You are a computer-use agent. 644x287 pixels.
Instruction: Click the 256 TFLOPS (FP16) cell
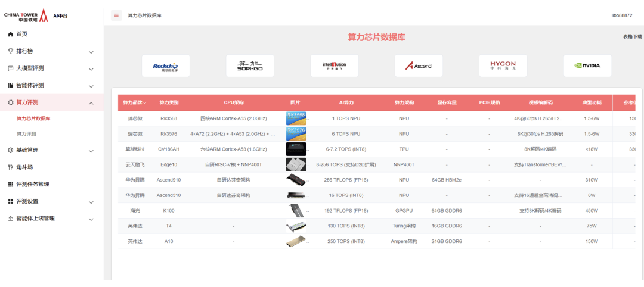[346, 180]
